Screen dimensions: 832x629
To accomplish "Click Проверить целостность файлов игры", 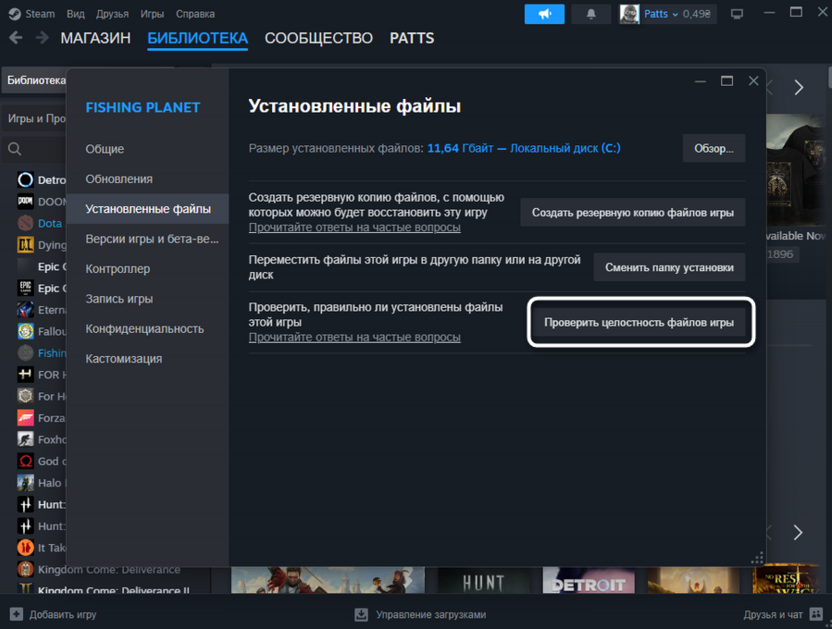I will click(639, 323).
